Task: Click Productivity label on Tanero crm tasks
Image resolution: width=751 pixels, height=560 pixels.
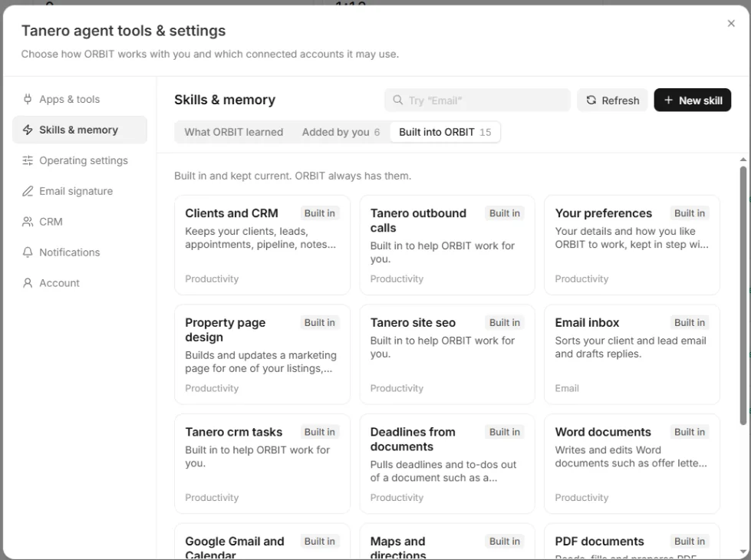Action: pyautogui.click(x=212, y=497)
